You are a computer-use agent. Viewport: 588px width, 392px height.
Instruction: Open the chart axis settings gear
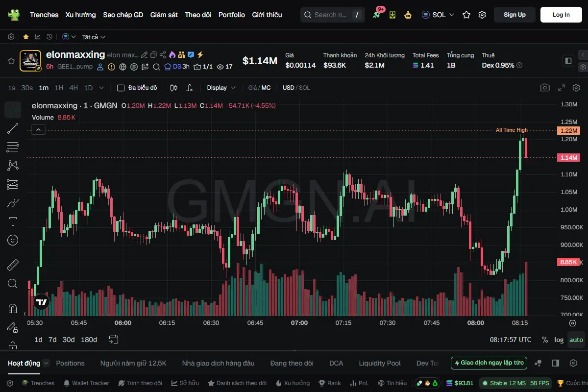(572, 323)
